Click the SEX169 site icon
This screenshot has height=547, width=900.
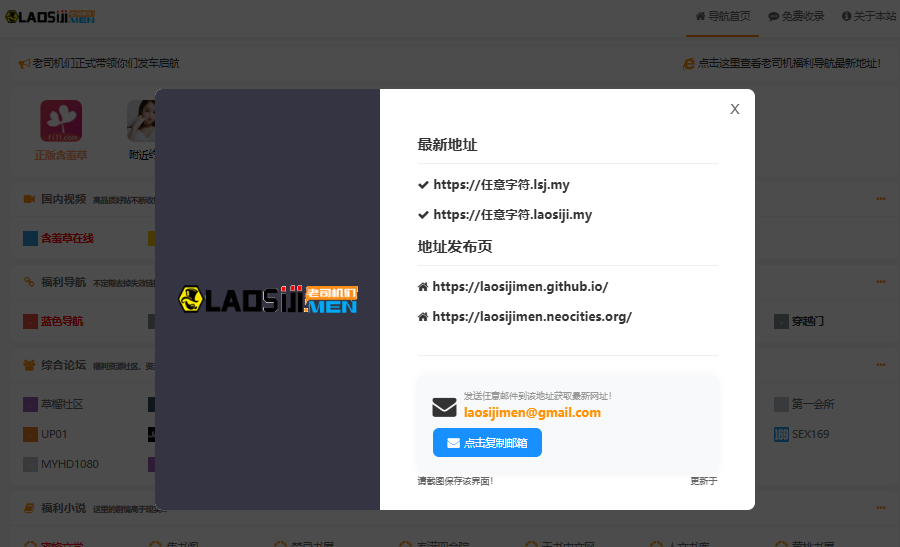(781, 435)
